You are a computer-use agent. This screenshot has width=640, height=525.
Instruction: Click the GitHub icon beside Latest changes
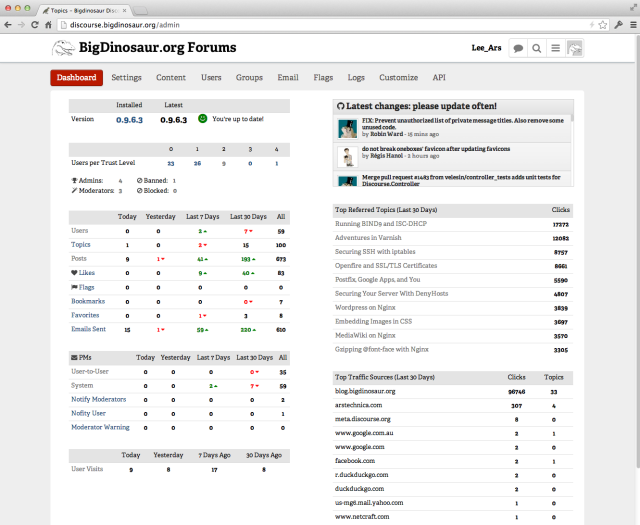click(340, 106)
